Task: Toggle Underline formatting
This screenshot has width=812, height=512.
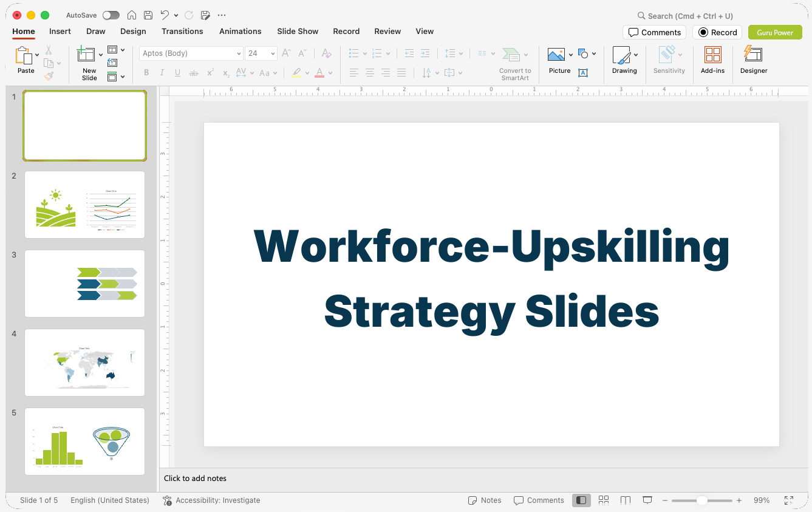Action: [x=177, y=73]
